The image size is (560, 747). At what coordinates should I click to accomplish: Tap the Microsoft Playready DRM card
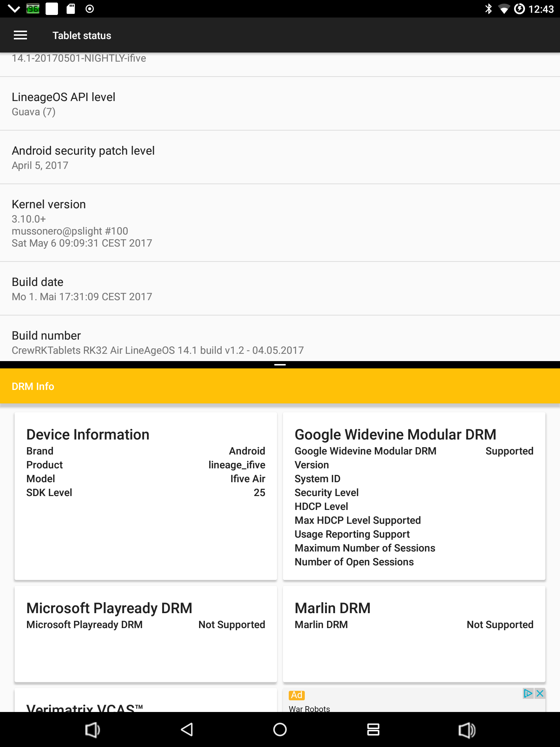(145, 634)
